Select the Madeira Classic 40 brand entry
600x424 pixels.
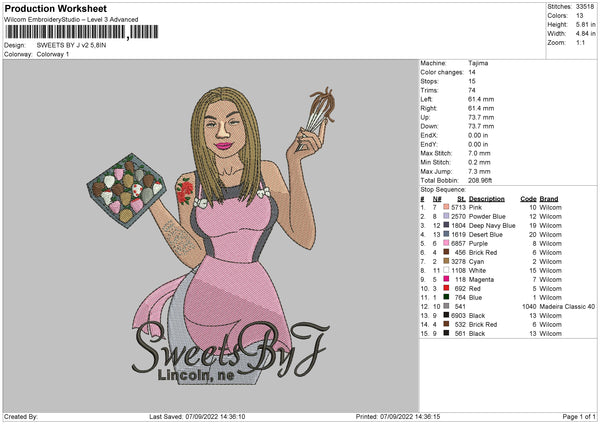click(567, 307)
